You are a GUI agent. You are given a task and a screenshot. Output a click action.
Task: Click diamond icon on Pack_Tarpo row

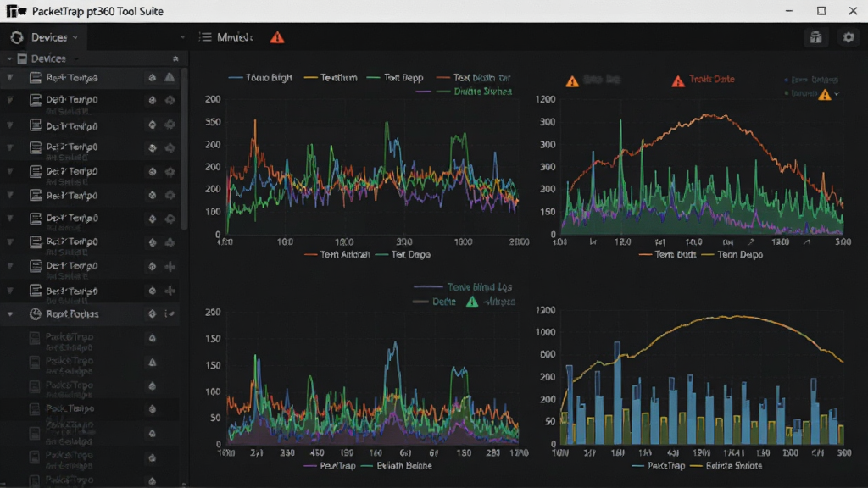point(153,409)
